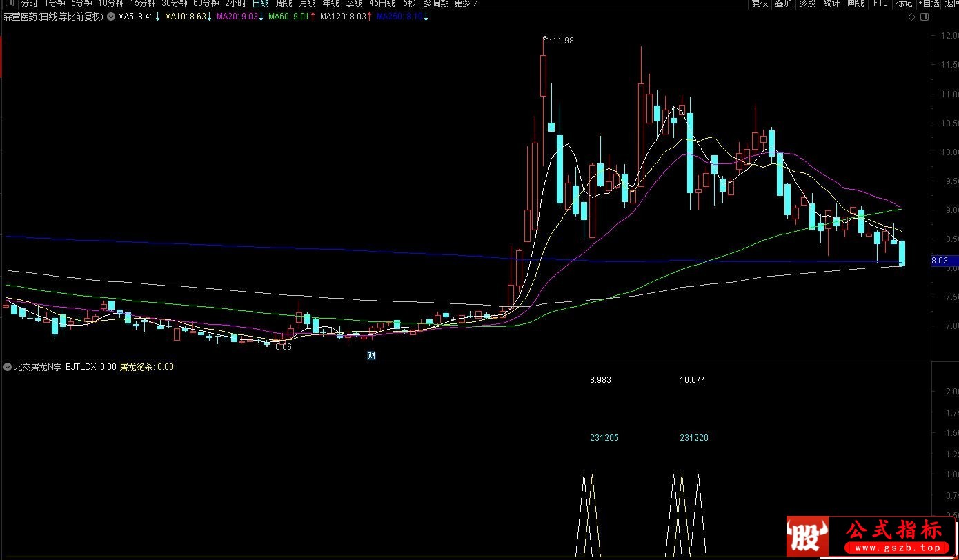
Task: Open the 年线 yearly tab
Action: pos(330,3)
